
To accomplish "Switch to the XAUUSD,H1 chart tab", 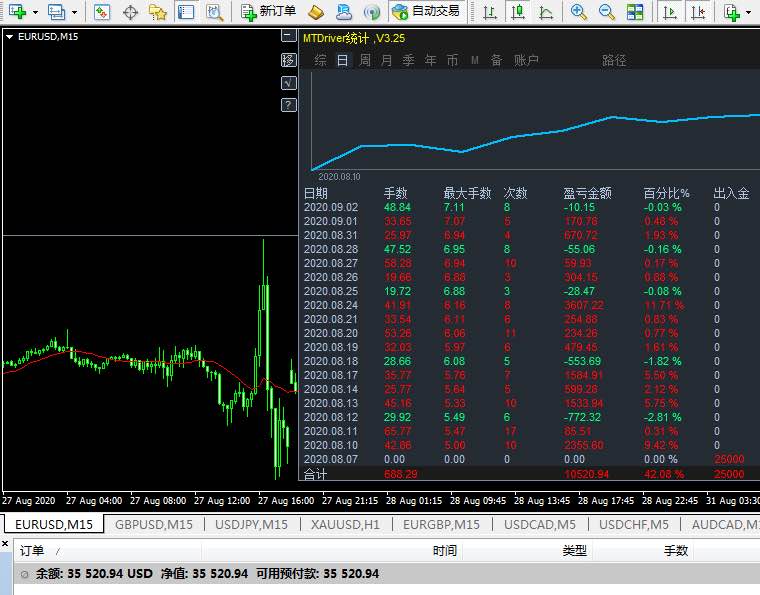I will click(345, 525).
